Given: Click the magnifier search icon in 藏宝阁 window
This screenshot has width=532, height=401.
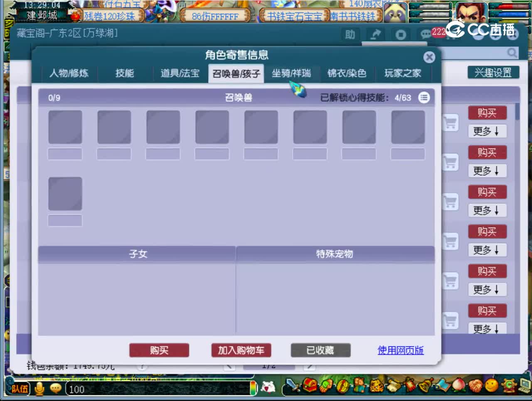Looking at the screenshot, I should (x=512, y=53).
